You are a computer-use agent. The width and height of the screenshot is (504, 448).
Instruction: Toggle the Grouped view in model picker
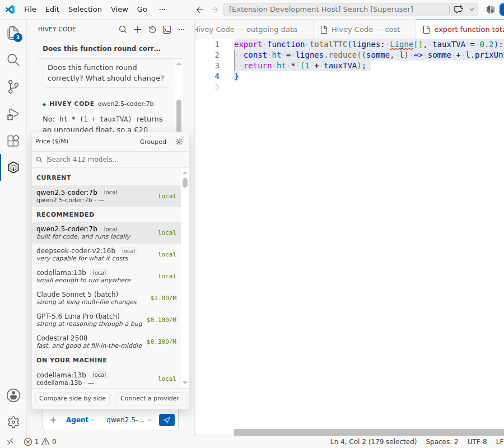point(153,142)
